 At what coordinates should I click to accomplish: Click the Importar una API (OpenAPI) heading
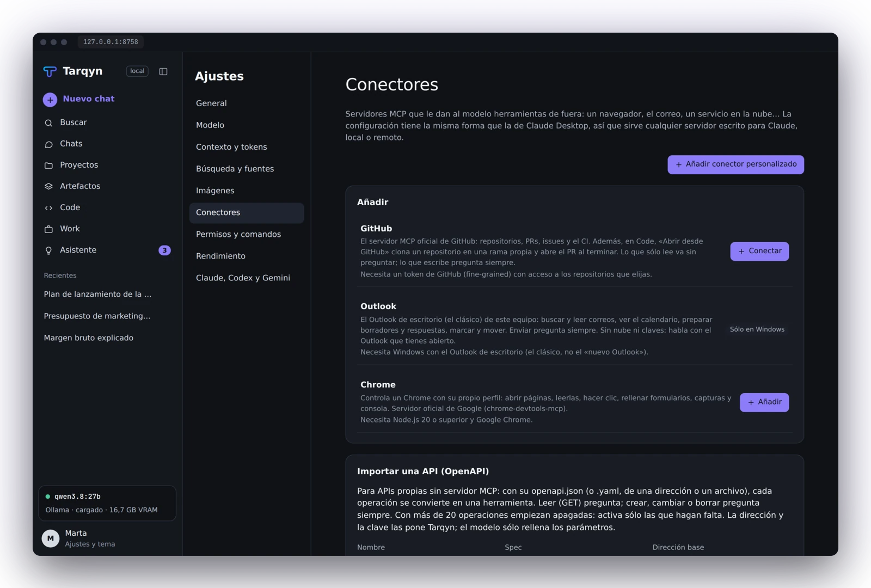click(423, 471)
